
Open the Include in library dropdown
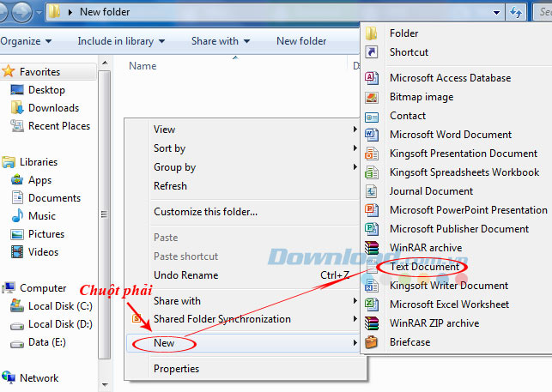click(x=121, y=41)
